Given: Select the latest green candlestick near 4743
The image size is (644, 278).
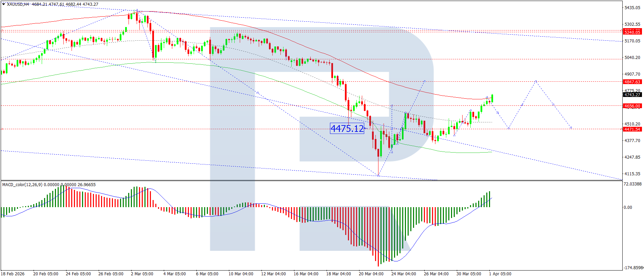Looking at the screenshot, I should pyautogui.click(x=492, y=98).
